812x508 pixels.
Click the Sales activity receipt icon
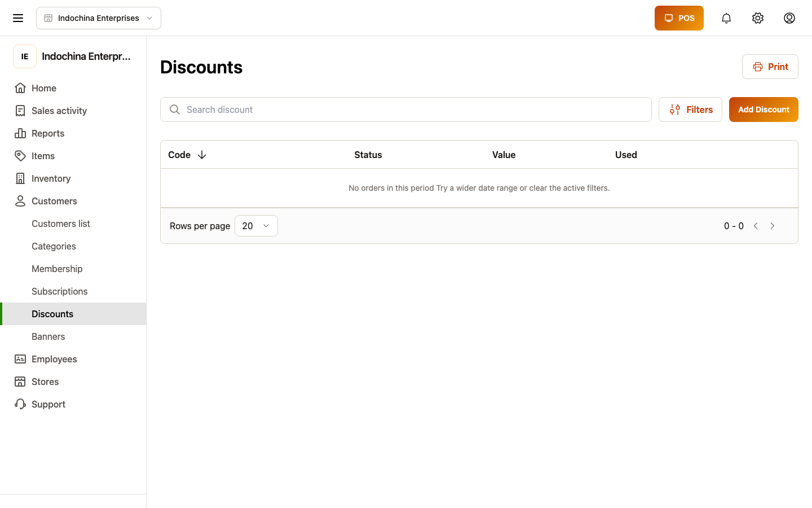20,111
